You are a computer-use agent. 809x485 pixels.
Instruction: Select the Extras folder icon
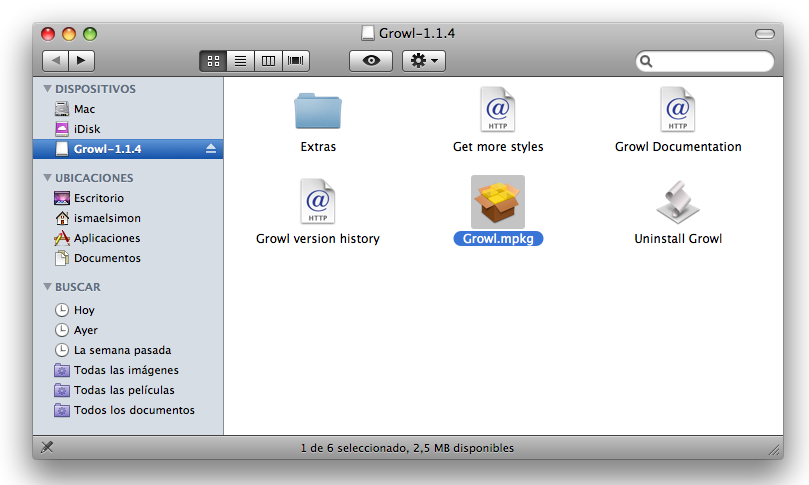pos(318,110)
